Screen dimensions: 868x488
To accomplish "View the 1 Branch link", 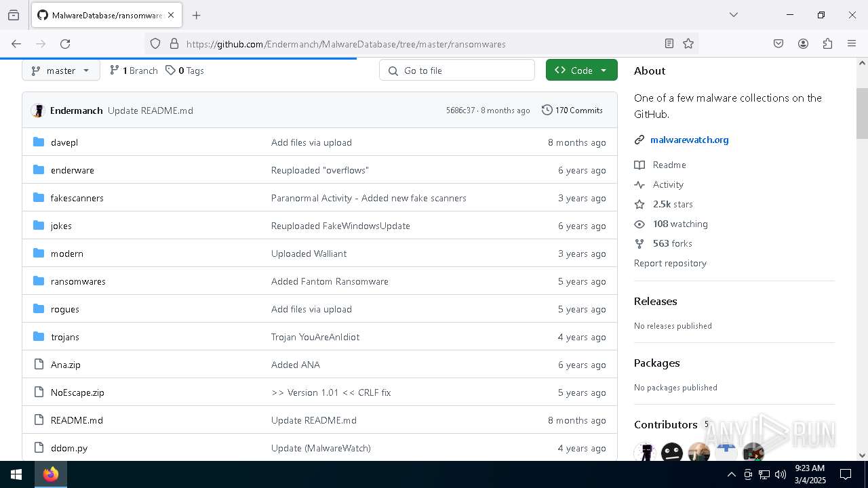I will click(x=134, y=70).
